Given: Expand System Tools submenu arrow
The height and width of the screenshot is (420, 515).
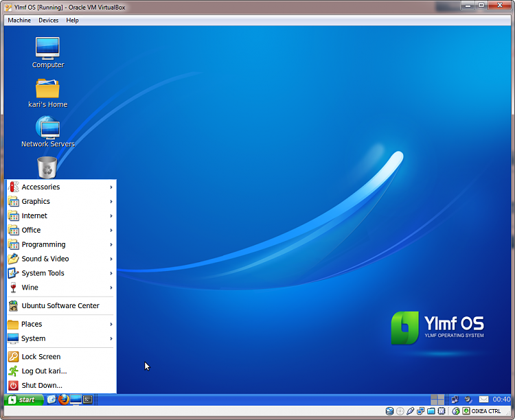Looking at the screenshot, I should pyautogui.click(x=111, y=273).
